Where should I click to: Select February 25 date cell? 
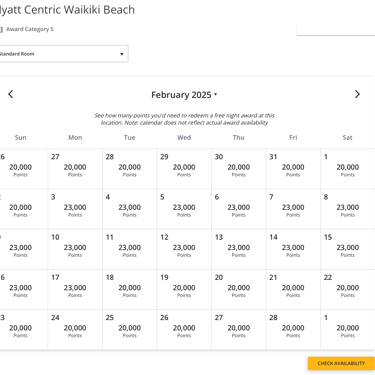pos(130,330)
